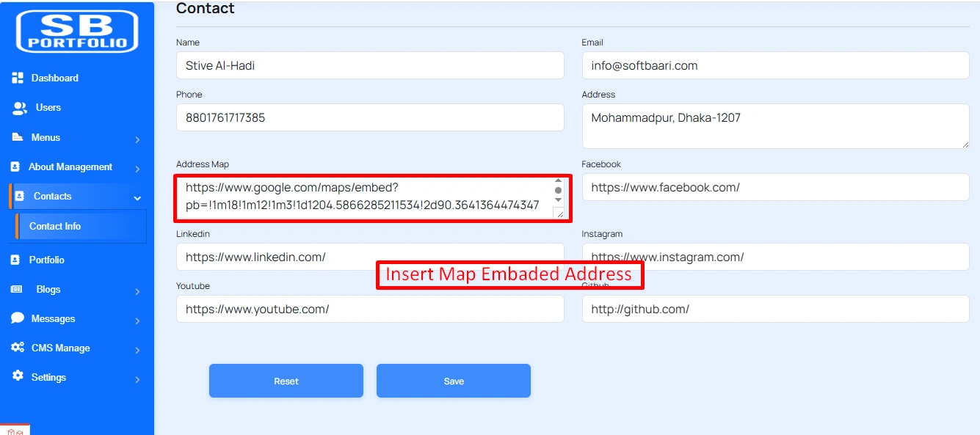The height and width of the screenshot is (435, 980).
Task: Click the About Management icon
Action: coord(15,167)
